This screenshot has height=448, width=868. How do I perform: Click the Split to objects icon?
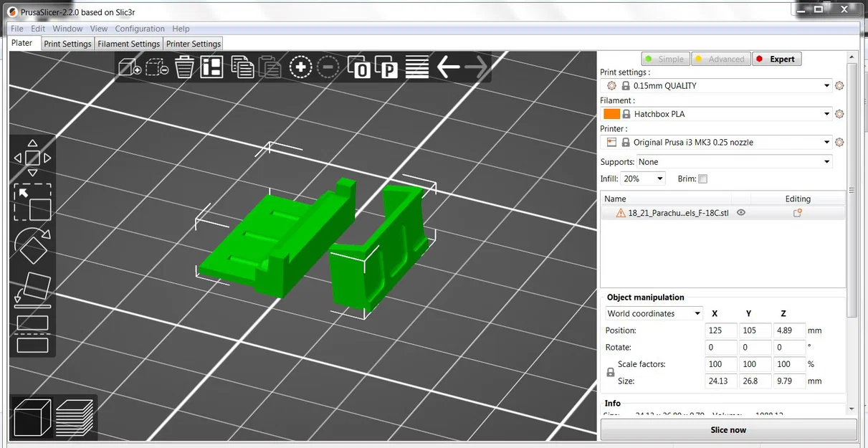pos(359,68)
